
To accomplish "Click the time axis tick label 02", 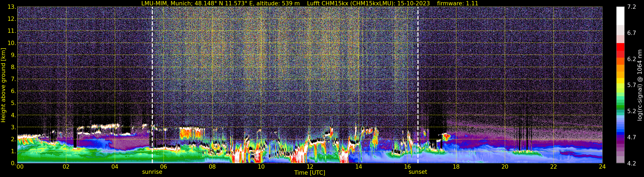I will (x=66, y=167).
